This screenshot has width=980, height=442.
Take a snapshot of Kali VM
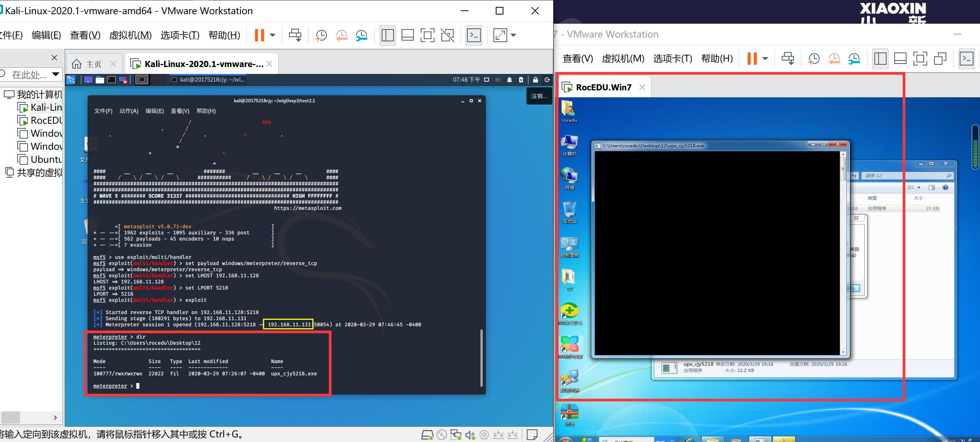321,35
